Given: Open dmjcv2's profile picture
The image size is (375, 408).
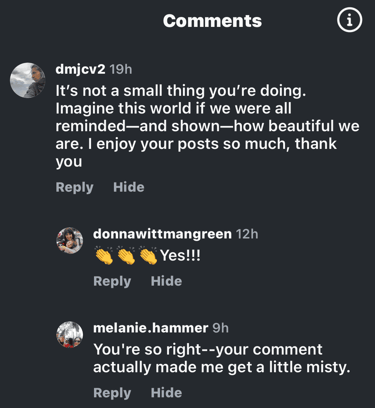Looking at the screenshot, I should pyautogui.click(x=28, y=80).
